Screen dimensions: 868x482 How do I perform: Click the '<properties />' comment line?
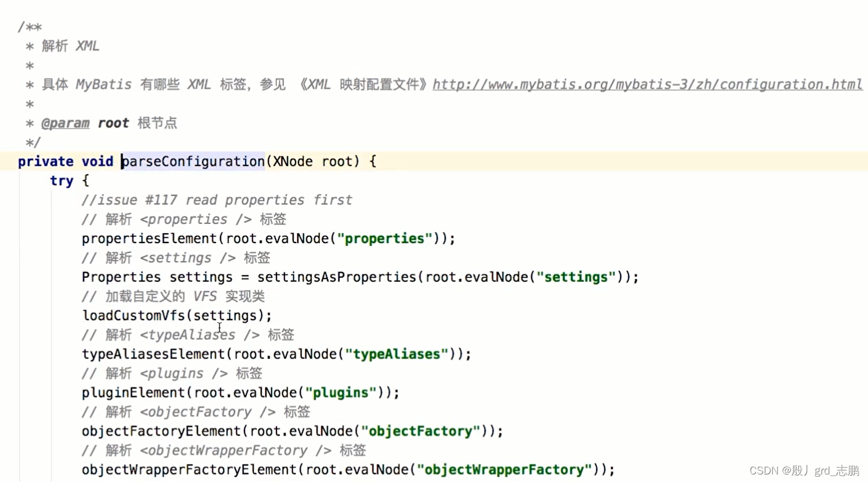(183, 219)
